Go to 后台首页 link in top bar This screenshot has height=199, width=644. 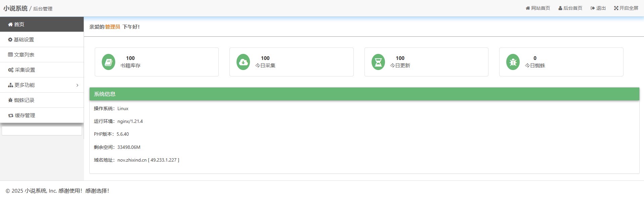(x=570, y=8)
